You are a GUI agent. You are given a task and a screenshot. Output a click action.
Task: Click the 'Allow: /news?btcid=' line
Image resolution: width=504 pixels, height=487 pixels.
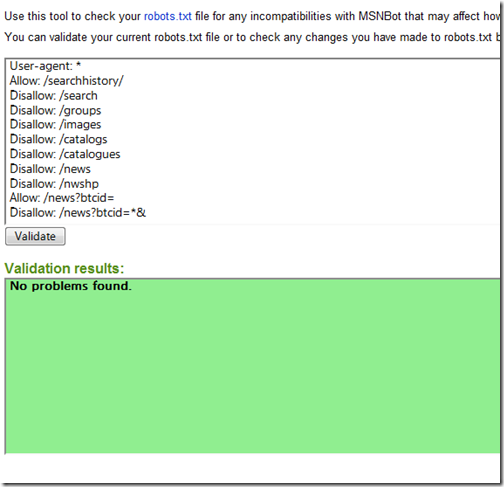tap(62, 198)
